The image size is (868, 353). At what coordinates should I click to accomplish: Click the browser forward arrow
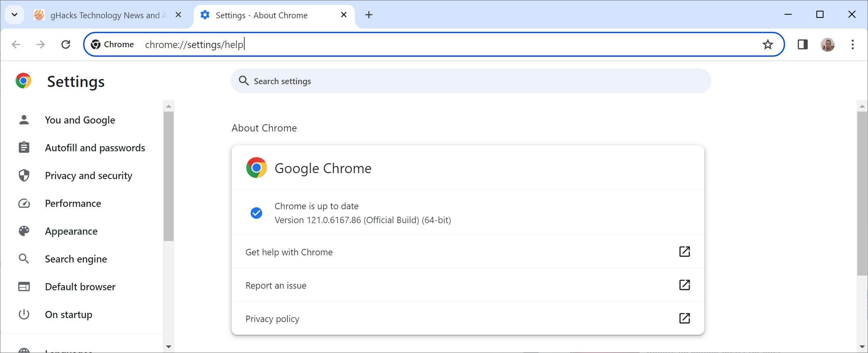click(41, 44)
